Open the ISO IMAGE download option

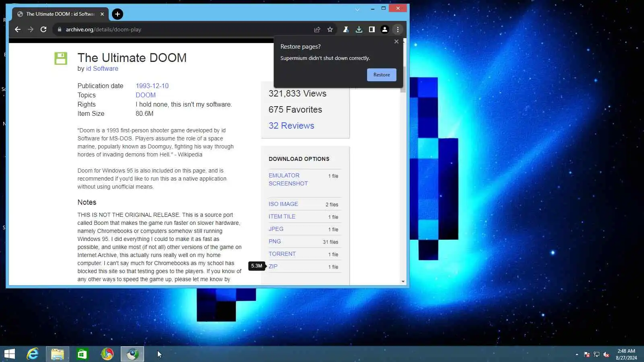283,204
